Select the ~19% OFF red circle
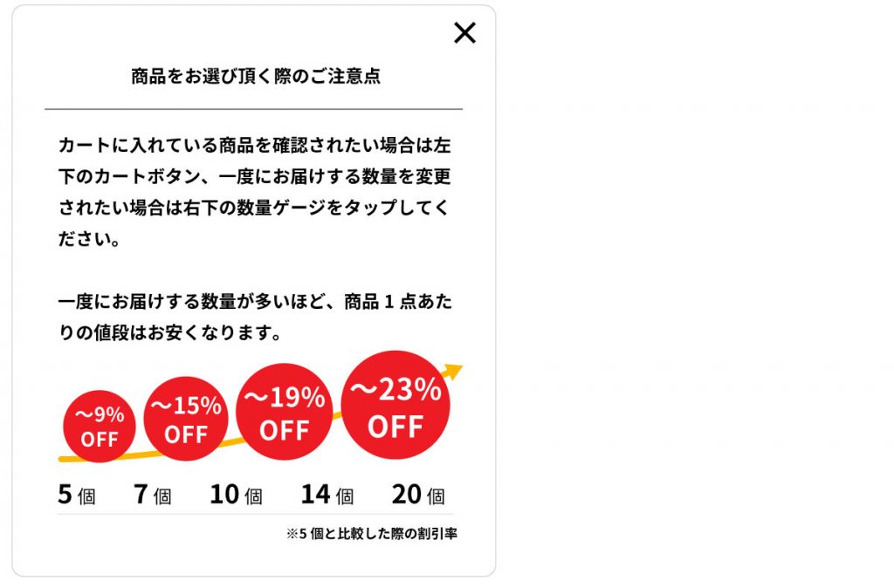894x588 pixels. click(285, 413)
